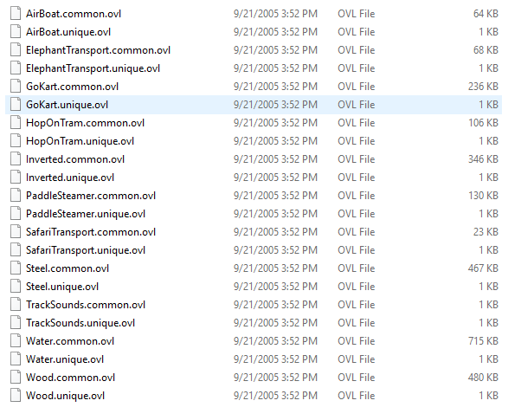The image size is (521, 420).
Task: Click the file icon beside PaddleSteamer.common.ovl
Action: pos(16,196)
